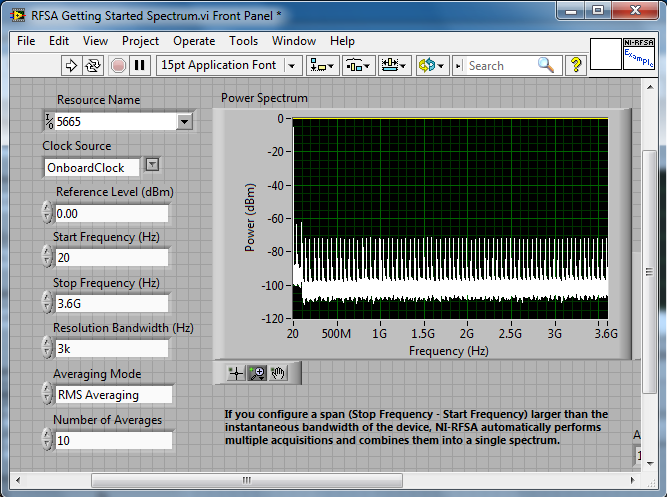This screenshot has height=497, width=667.
Task: Click the Run arrow button
Action: tap(71, 65)
